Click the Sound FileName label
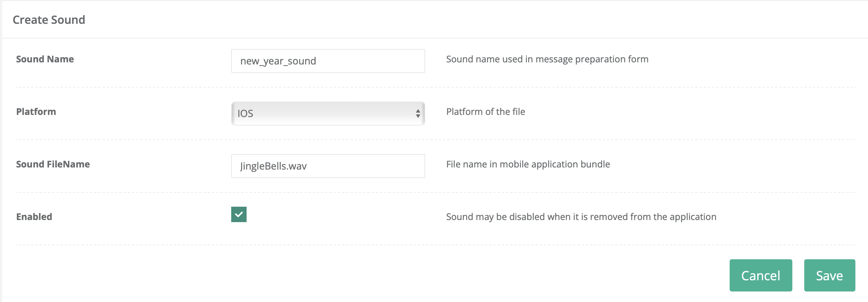 pos(53,164)
